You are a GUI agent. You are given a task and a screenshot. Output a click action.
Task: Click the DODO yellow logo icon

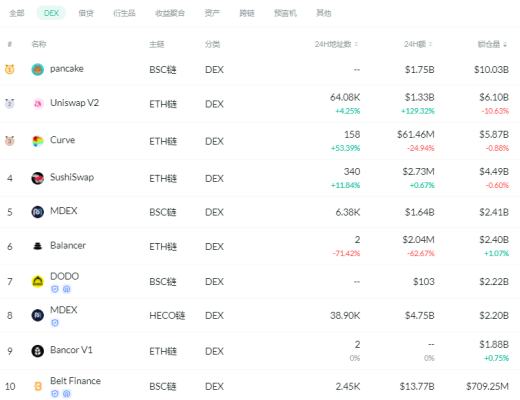(38, 281)
